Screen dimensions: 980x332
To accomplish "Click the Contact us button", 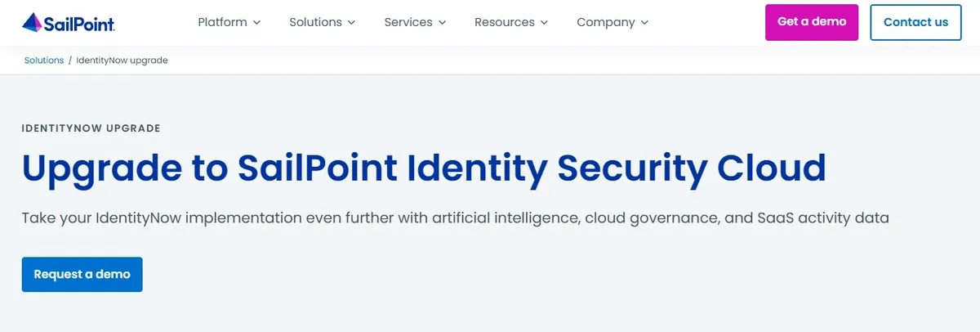I will pyautogui.click(x=916, y=22).
